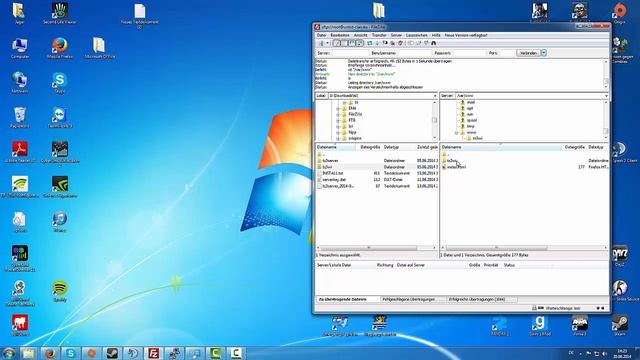Sort remote files by Dateigröße column header
The height and width of the screenshot is (360, 640).
(x=575, y=147)
